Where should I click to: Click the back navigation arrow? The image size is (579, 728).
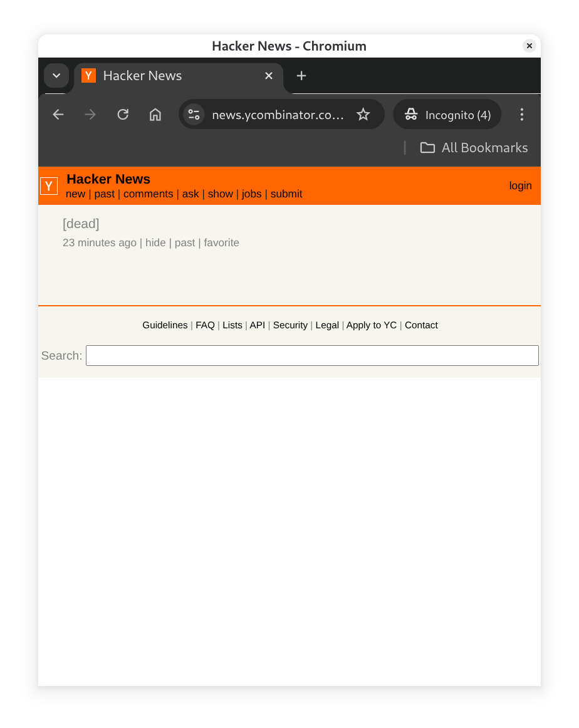coord(58,114)
